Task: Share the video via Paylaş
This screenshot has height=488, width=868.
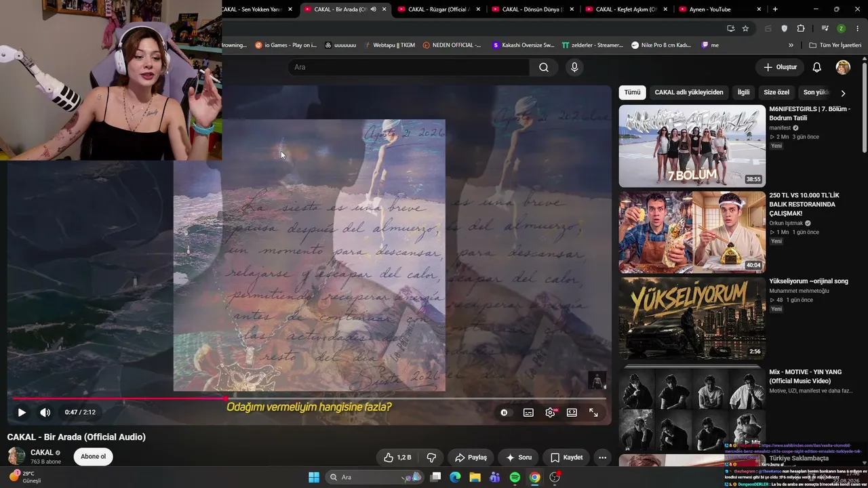Action: [x=471, y=457]
